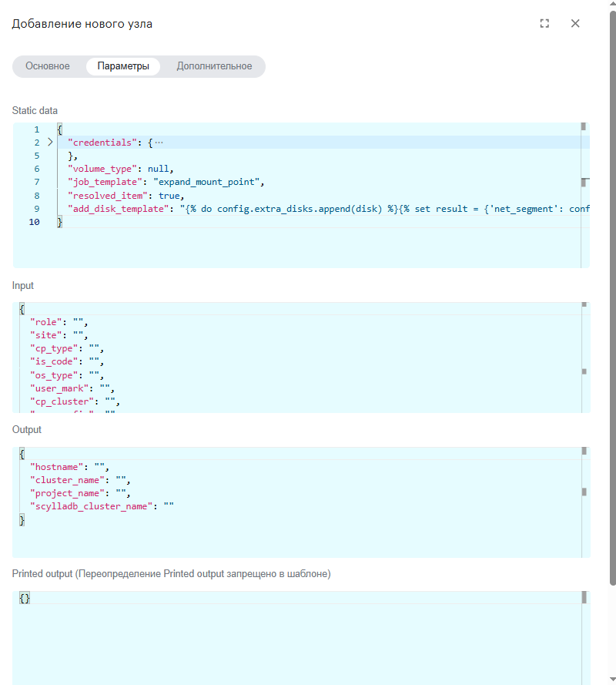The width and height of the screenshot is (616, 685).
Task: Click the main dialog vertical scrollbar
Action: [x=612, y=297]
